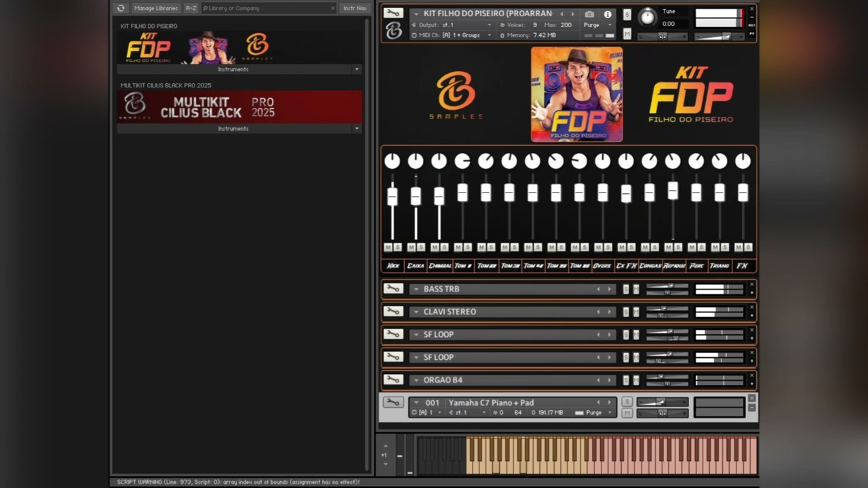This screenshot has width=868, height=488.
Task: Clear the library search field with the X icon
Action: pyautogui.click(x=333, y=8)
